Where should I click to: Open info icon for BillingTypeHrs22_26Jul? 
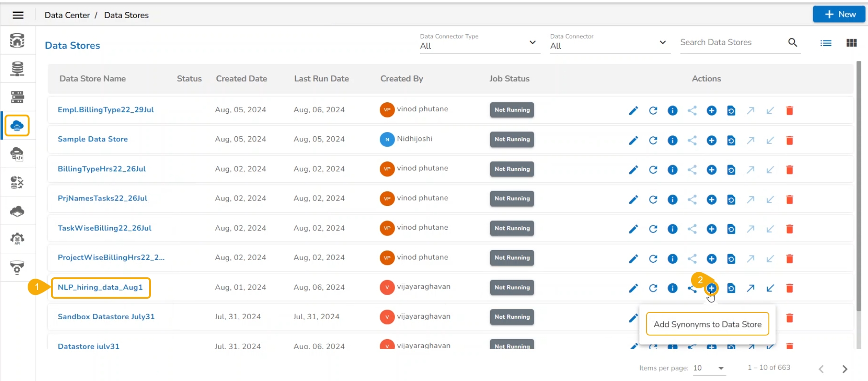point(672,170)
